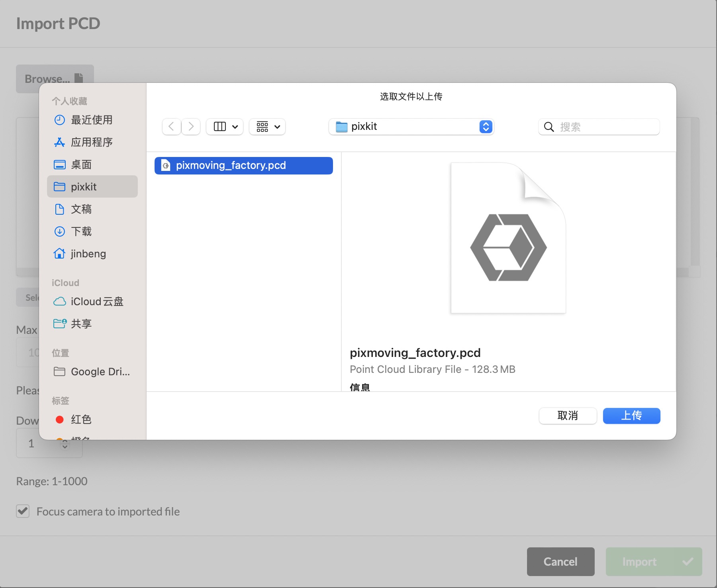The image size is (717, 588).
Task: Select the 红色 (red) tag
Action: 80,419
